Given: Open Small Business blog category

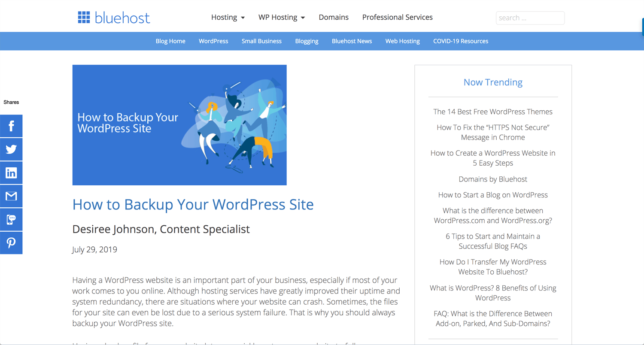Looking at the screenshot, I should point(261,41).
